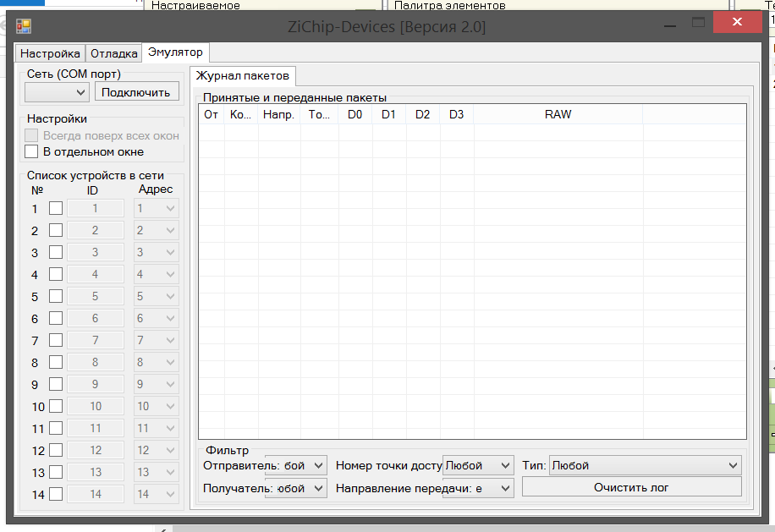Screen dimensions: 775x532
Task: Click the ZiChip-Devices app icon in title bar
Action: [x=24, y=26]
